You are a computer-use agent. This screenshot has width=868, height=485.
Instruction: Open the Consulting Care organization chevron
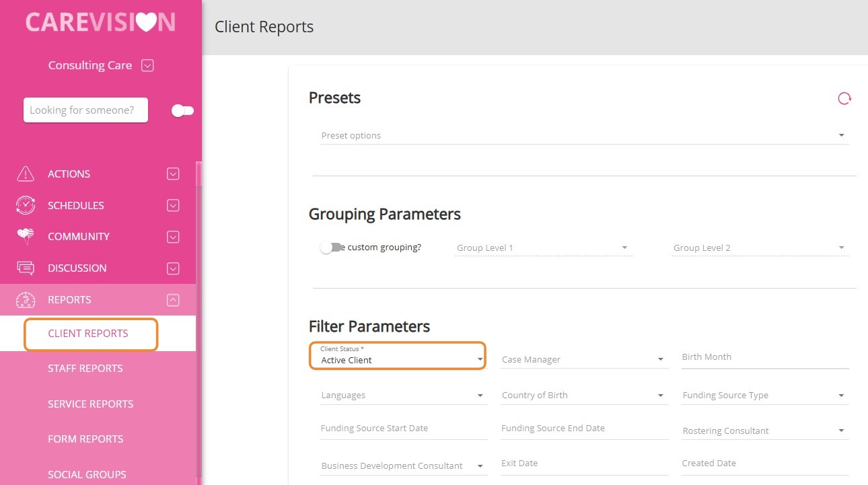(148, 65)
